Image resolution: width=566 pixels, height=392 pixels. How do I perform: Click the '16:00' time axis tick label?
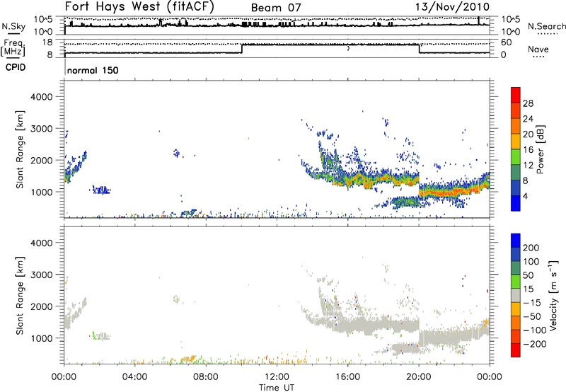click(347, 377)
